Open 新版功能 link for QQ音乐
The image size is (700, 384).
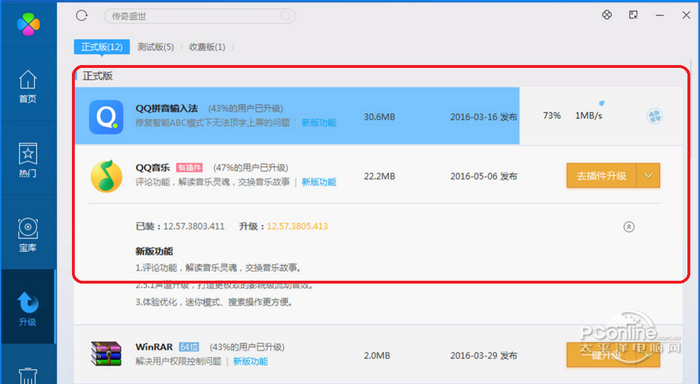[x=319, y=182]
